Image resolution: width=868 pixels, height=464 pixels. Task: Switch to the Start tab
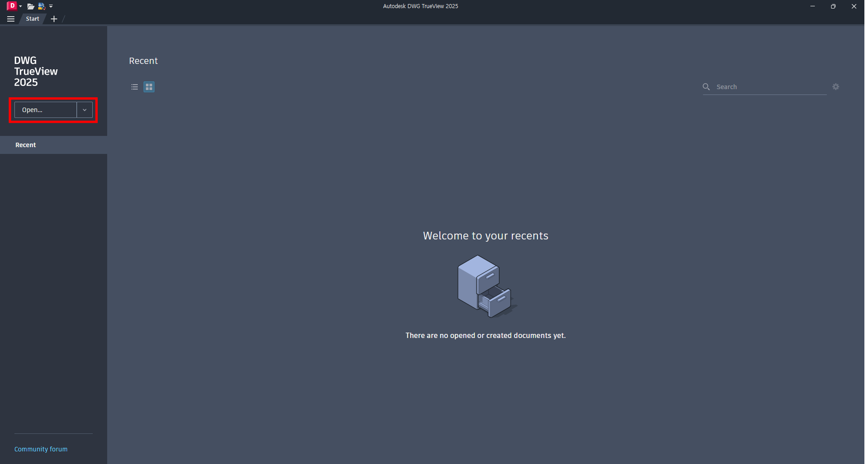[32, 19]
